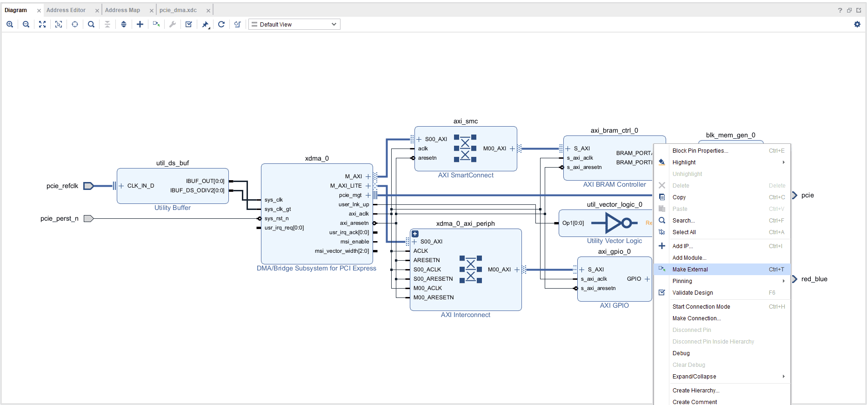Screen dimensions: 868x405
Task: Expand the M_AXI interface pin on xdma_0
Action: (x=368, y=176)
